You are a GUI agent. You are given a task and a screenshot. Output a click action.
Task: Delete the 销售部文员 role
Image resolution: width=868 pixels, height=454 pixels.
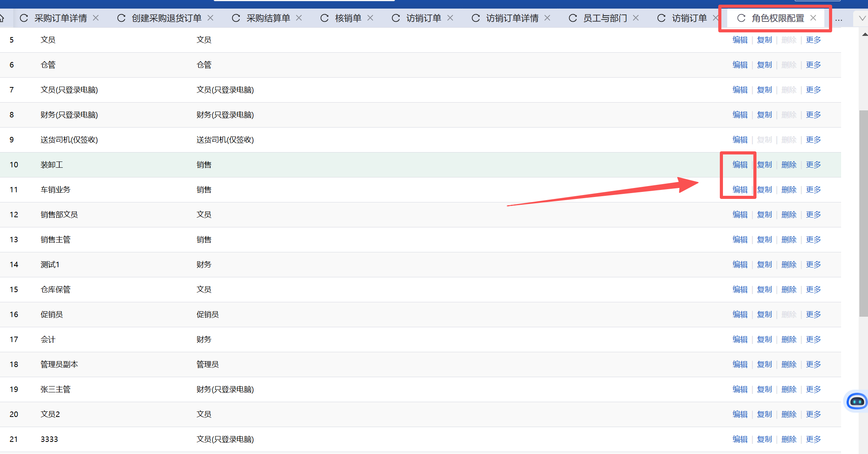click(789, 215)
